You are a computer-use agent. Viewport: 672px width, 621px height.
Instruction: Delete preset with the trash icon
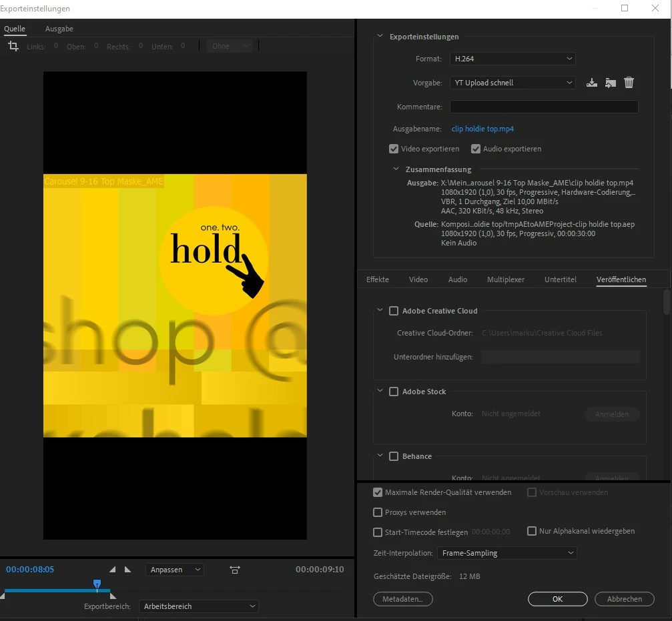629,83
